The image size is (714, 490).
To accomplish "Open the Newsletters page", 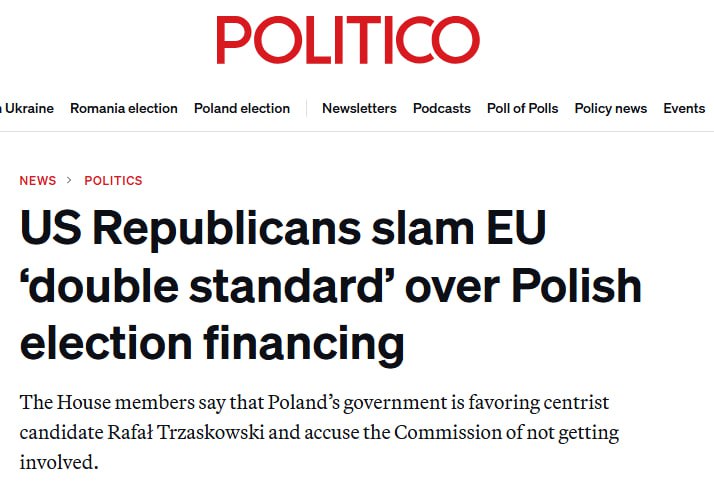I will pos(359,108).
